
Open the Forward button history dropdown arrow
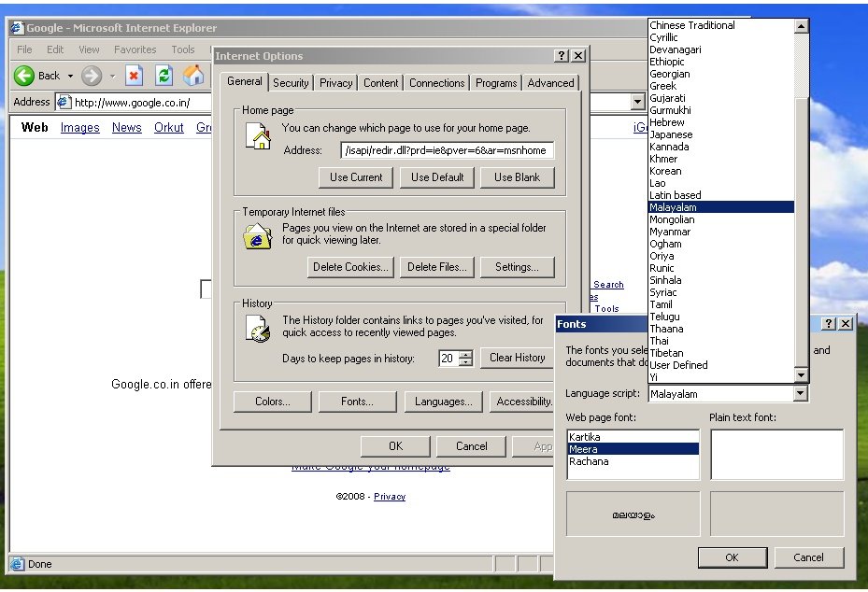click(x=112, y=76)
